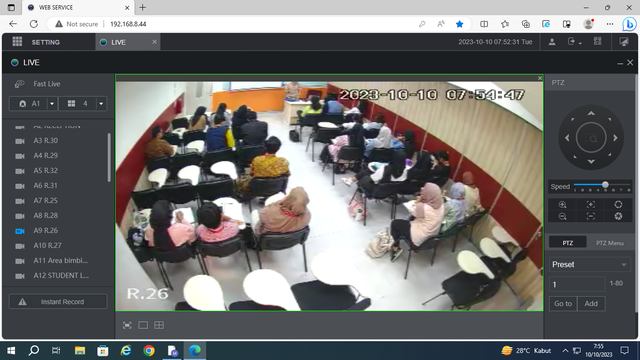Viewport: 640px width, 360px height.
Task: Open the Preset dropdown
Action: pyautogui.click(x=590, y=264)
